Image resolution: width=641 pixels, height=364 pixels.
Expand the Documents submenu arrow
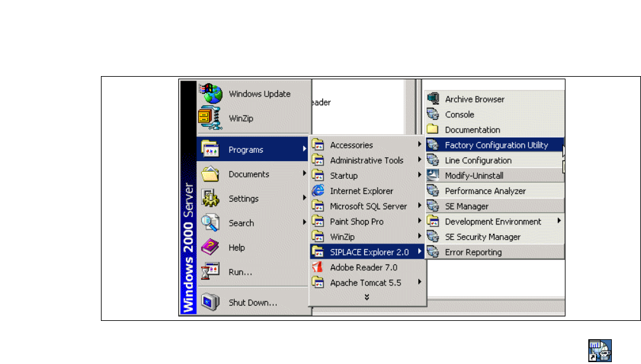pyautogui.click(x=305, y=173)
